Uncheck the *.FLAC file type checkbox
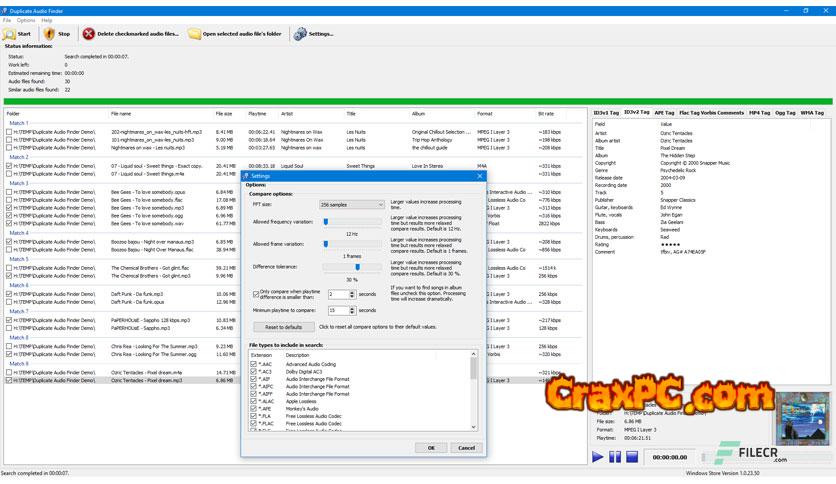This screenshot has height=484, width=836. pos(253,422)
